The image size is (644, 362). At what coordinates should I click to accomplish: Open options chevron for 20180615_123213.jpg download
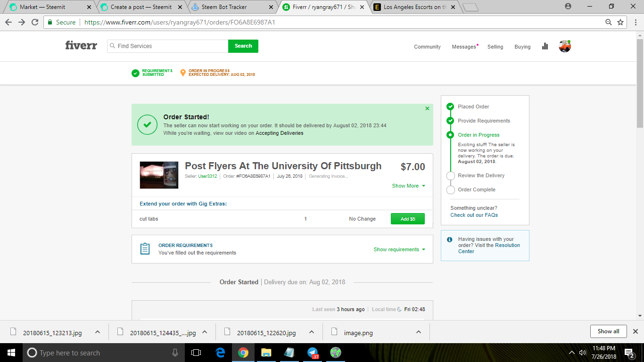coord(97,331)
